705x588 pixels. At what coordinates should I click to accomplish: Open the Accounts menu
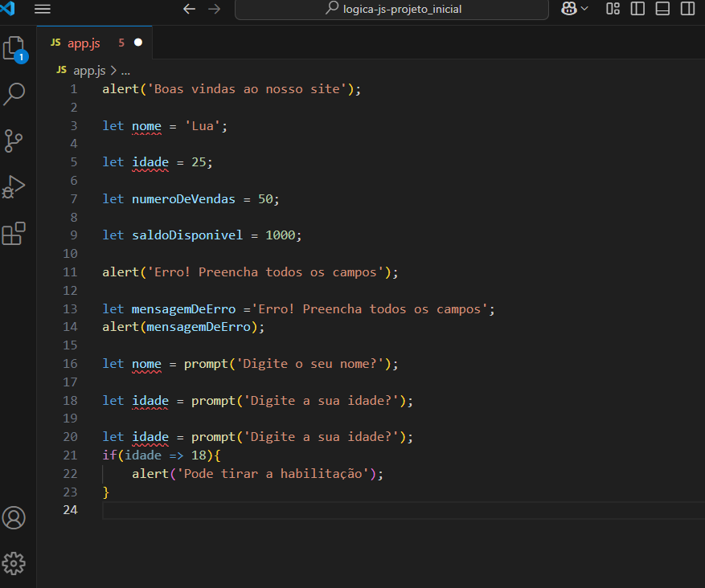point(14,517)
